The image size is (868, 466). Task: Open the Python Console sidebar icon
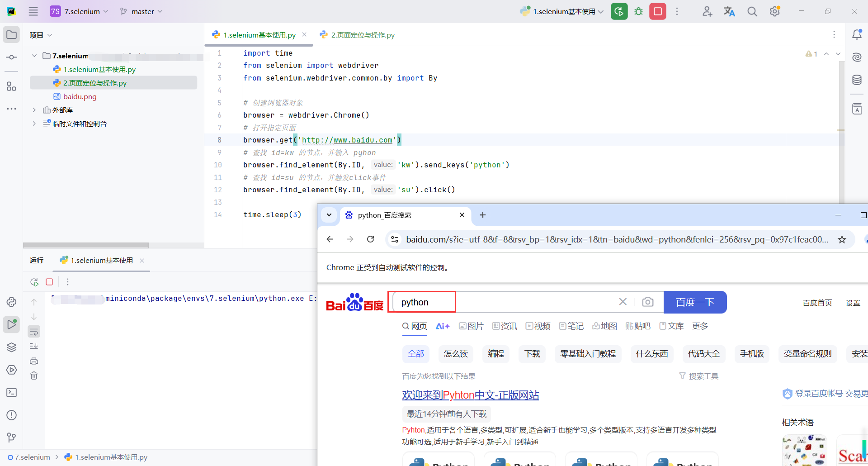(x=11, y=302)
